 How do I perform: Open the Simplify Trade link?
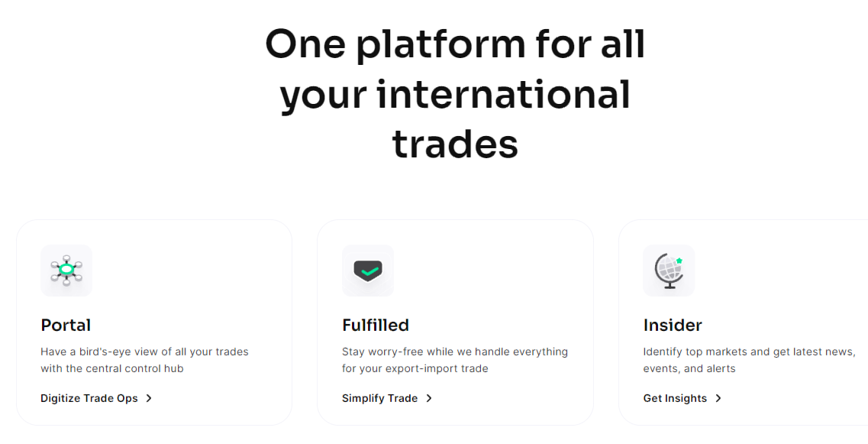click(x=379, y=398)
